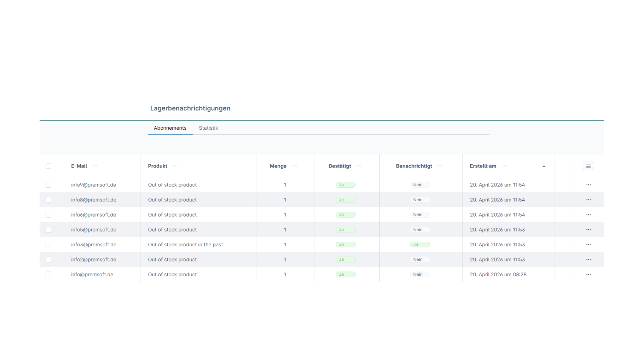The image size is (644, 362).
Task: Select checkbox for info6@premsoft.de row
Action: (48, 215)
